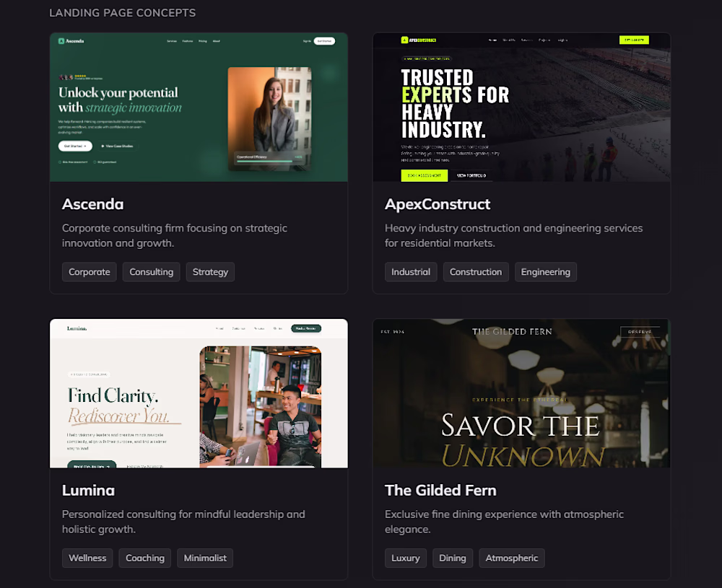This screenshot has width=722, height=588.
Task: Click View Case Studies in Ascenda preview
Action: tap(118, 146)
